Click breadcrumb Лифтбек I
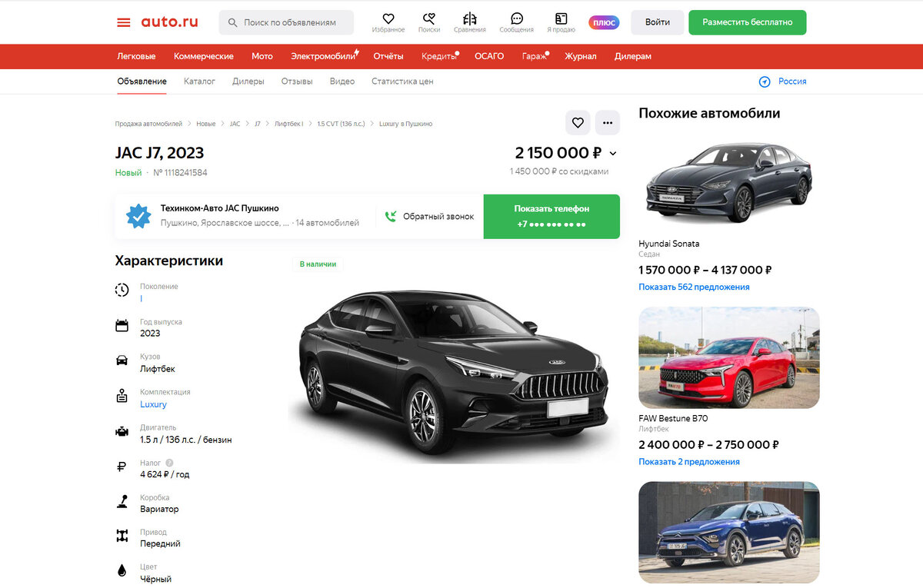Image resolution: width=923 pixels, height=588 pixels. click(289, 124)
